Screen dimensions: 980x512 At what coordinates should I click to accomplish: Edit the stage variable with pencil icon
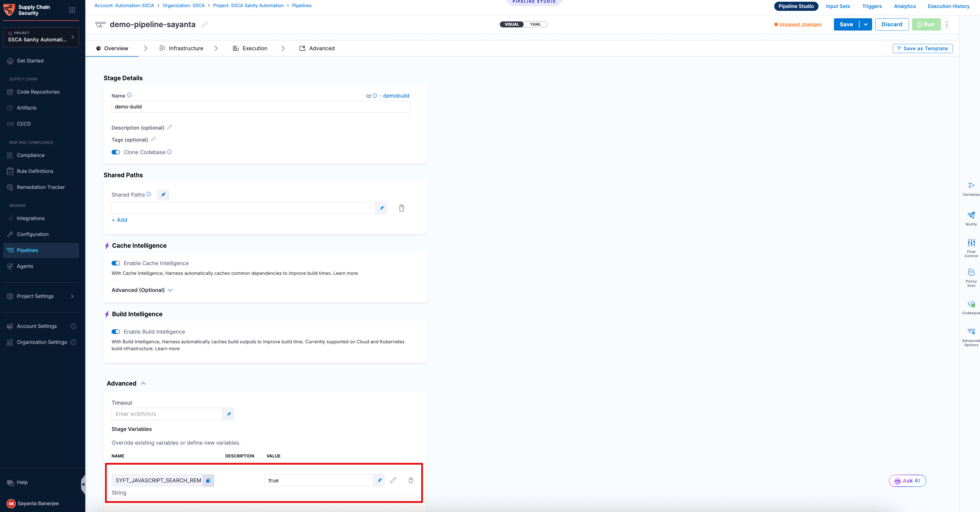393,480
